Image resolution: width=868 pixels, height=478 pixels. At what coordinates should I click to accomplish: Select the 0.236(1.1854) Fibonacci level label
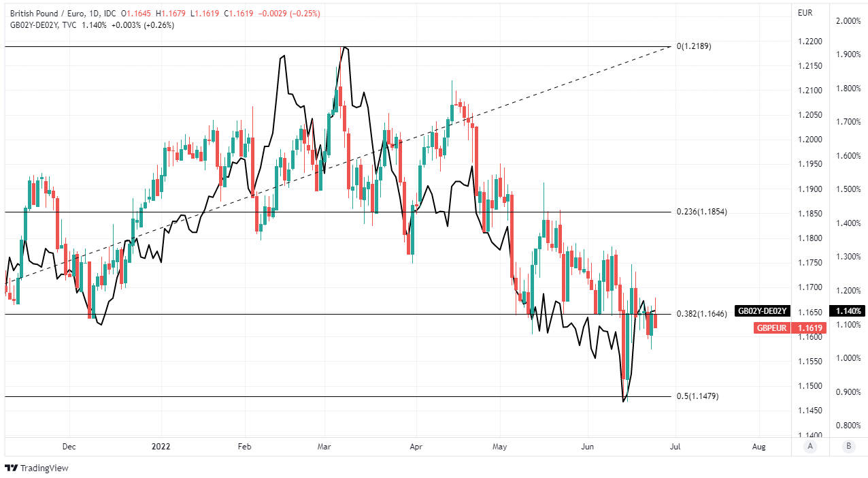(x=701, y=212)
